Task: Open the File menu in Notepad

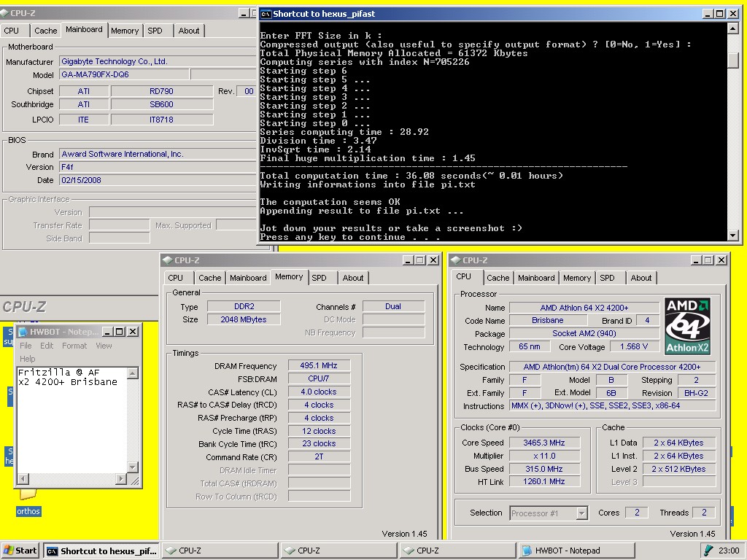Action: click(26, 346)
